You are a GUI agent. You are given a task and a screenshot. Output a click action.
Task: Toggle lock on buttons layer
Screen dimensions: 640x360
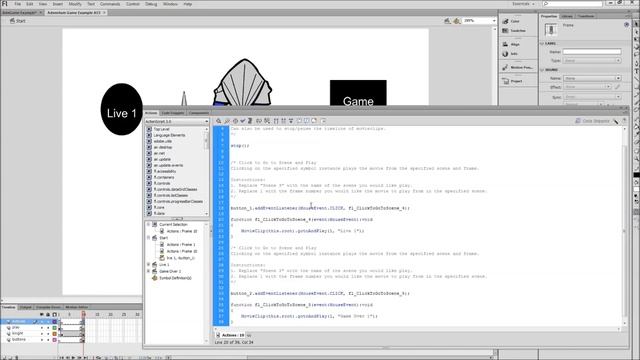[x=48, y=340]
